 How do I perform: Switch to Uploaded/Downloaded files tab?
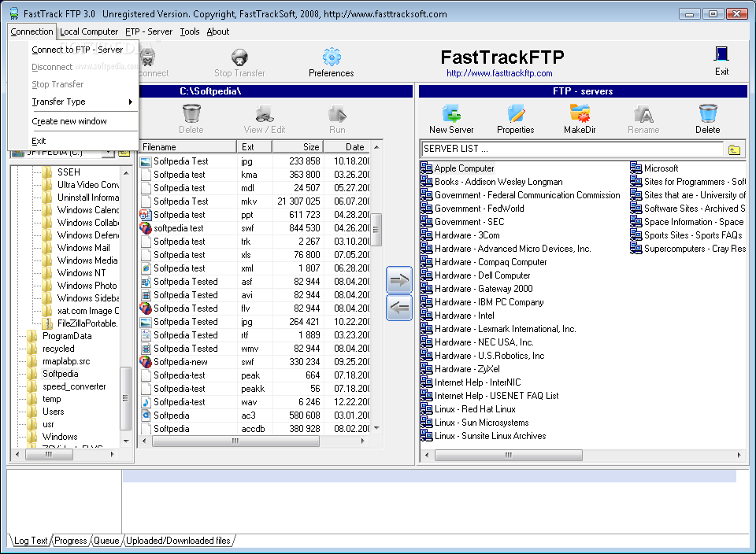click(x=179, y=541)
